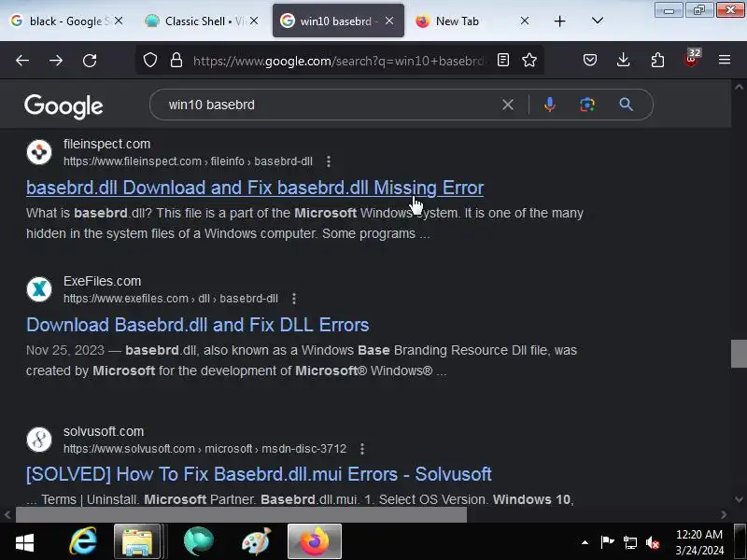Screen dimensions: 747x560
Task: Click the ExeFiles.com site favicon
Action: pos(39,289)
